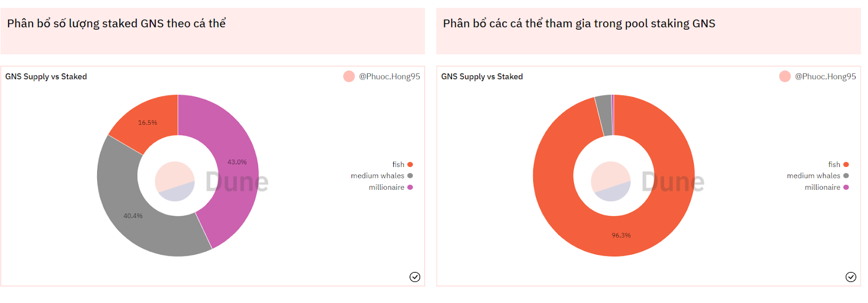
Task: Open left GNS Supply vs Staked title
Action: [46, 76]
